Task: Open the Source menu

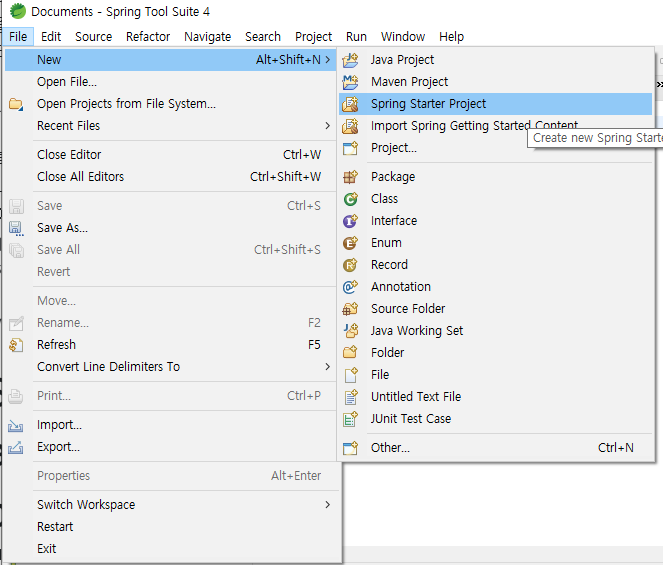Action: click(x=93, y=37)
